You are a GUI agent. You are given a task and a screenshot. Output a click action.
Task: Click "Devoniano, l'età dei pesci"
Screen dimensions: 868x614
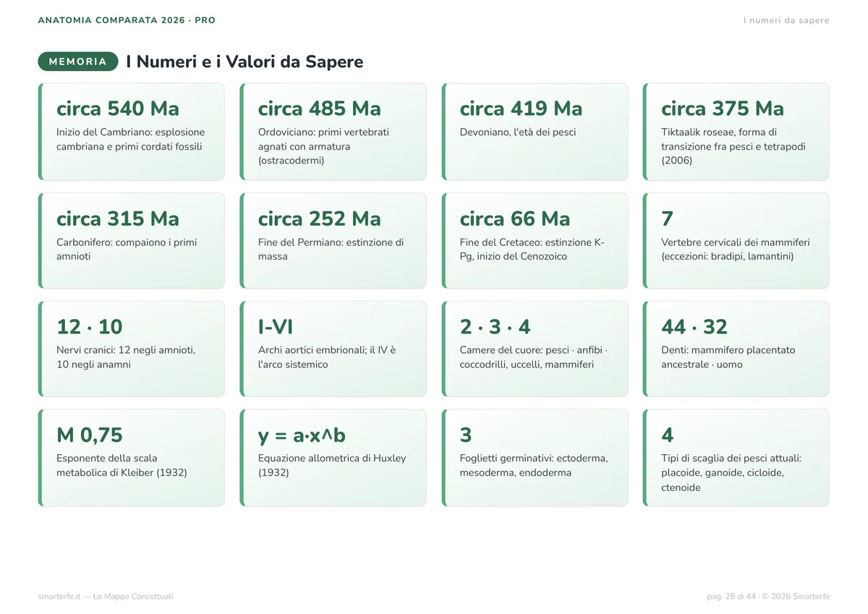[x=518, y=132]
